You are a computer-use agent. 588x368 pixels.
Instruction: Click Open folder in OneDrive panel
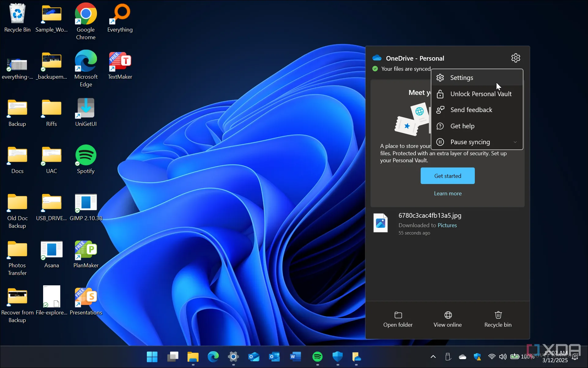tap(398, 319)
